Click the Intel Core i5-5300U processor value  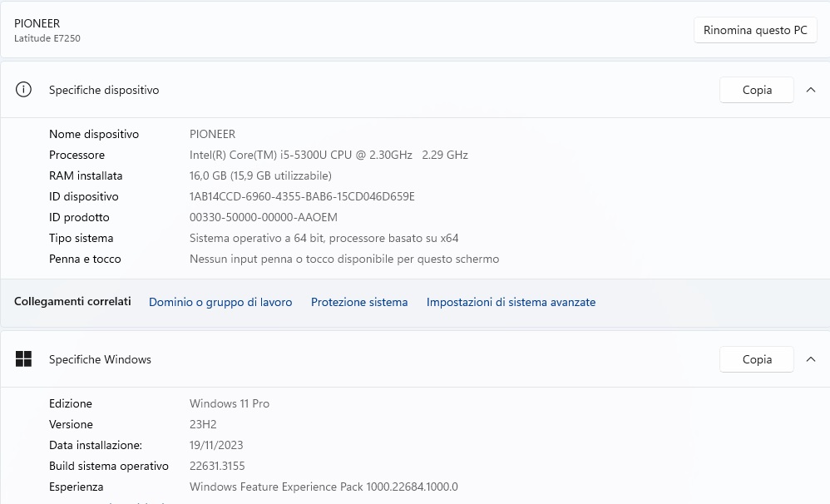(x=329, y=156)
